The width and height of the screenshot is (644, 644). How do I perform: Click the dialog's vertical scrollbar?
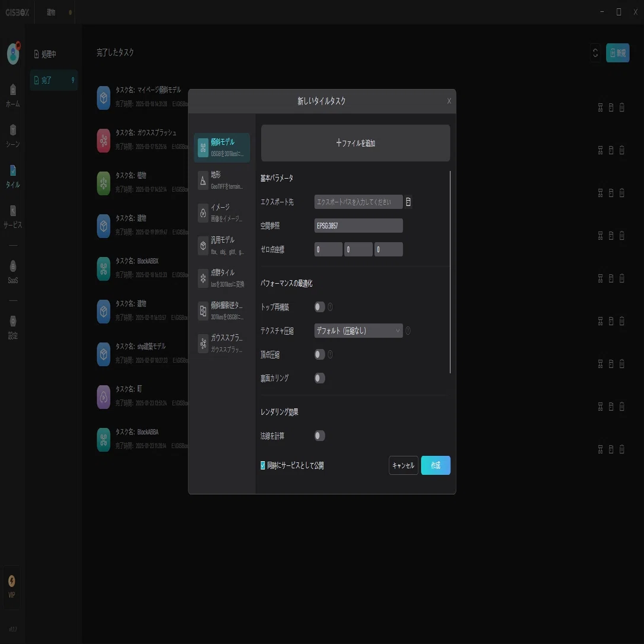click(x=450, y=272)
